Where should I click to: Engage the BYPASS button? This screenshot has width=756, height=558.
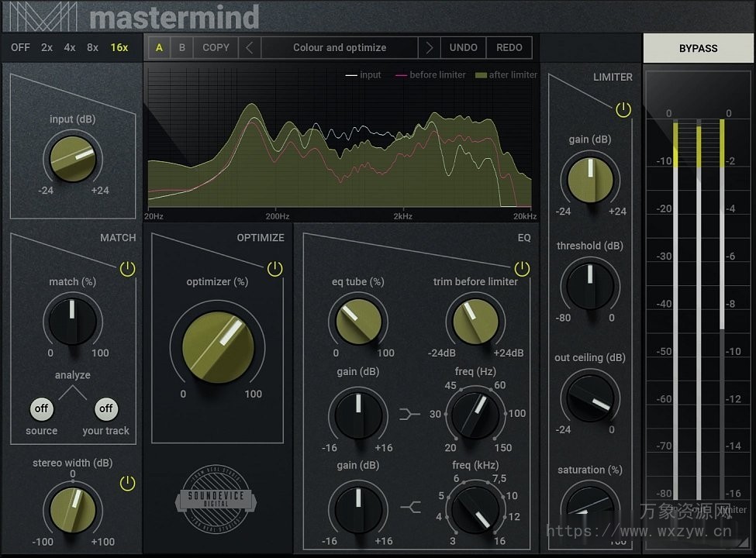[x=697, y=48]
